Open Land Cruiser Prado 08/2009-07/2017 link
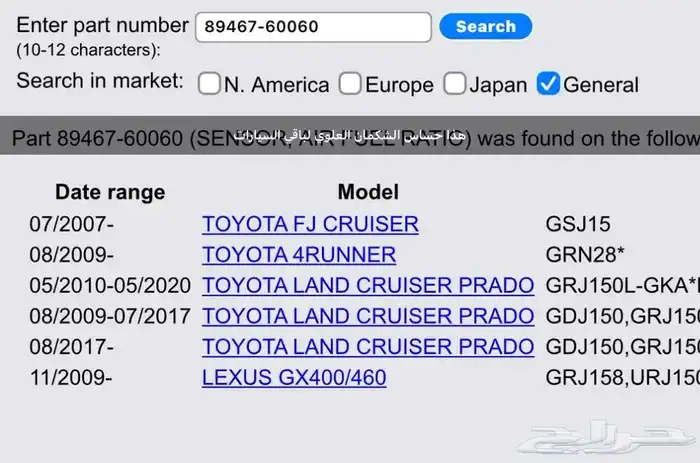The height and width of the screenshot is (463, 700). coord(367,317)
